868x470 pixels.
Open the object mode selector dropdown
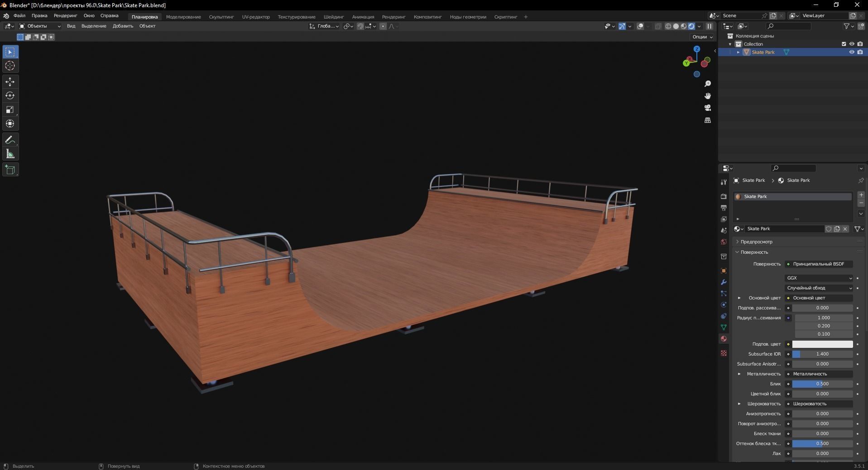(x=40, y=26)
